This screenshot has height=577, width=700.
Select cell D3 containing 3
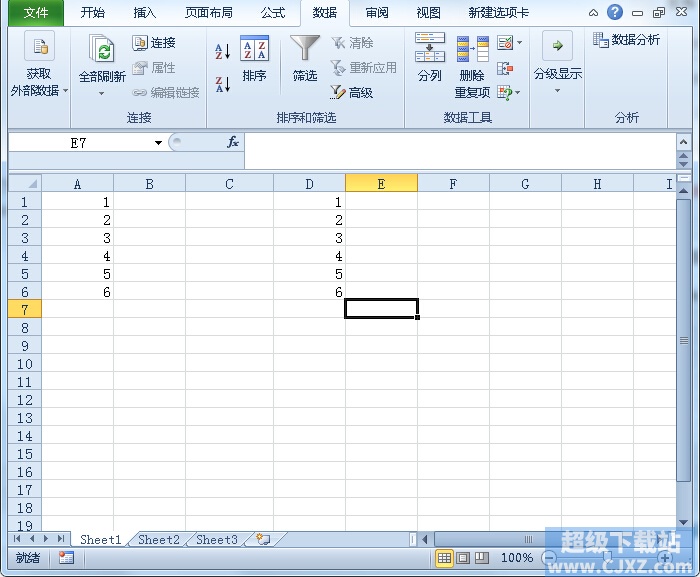pyautogui.click(x=309, y=238)
